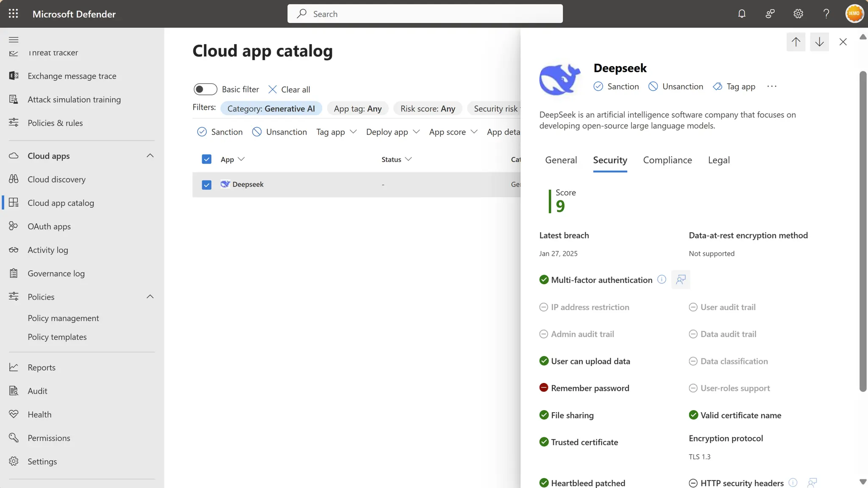Collapse the Cloud apps section

pyautogui.click(x=150, y=155)
